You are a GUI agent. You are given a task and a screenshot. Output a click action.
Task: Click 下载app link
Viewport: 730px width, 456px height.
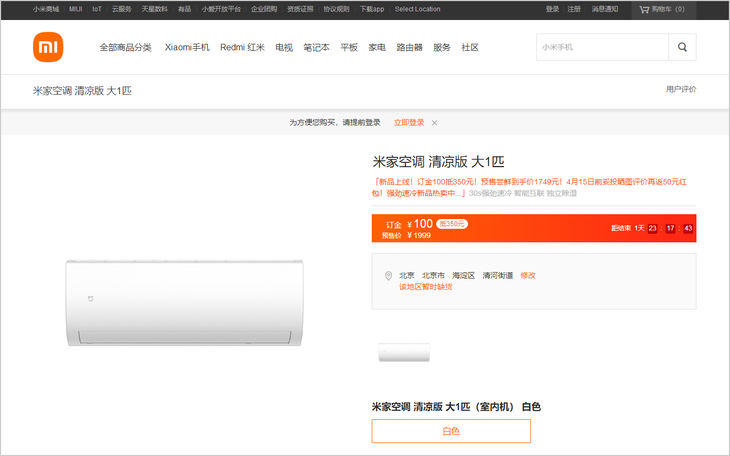(372, 9)
